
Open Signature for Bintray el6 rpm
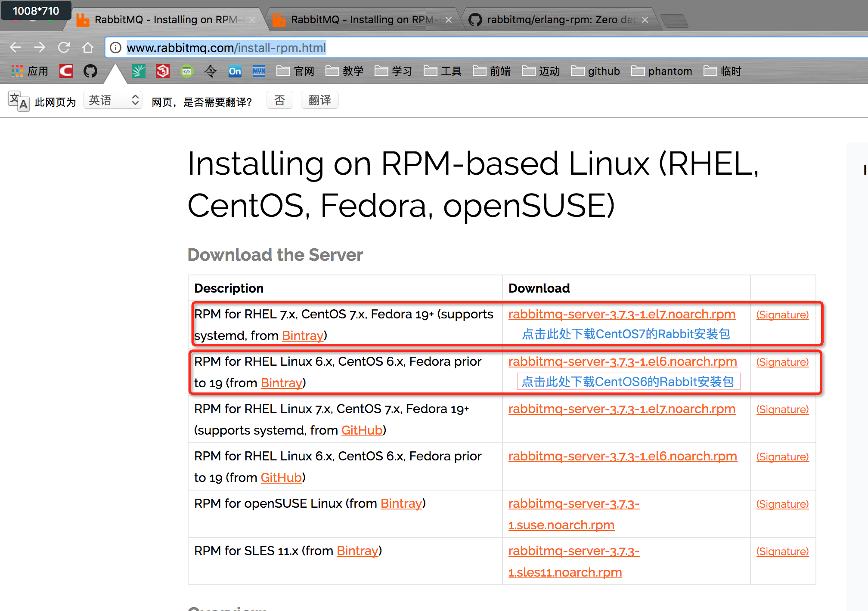click(782, 362)
